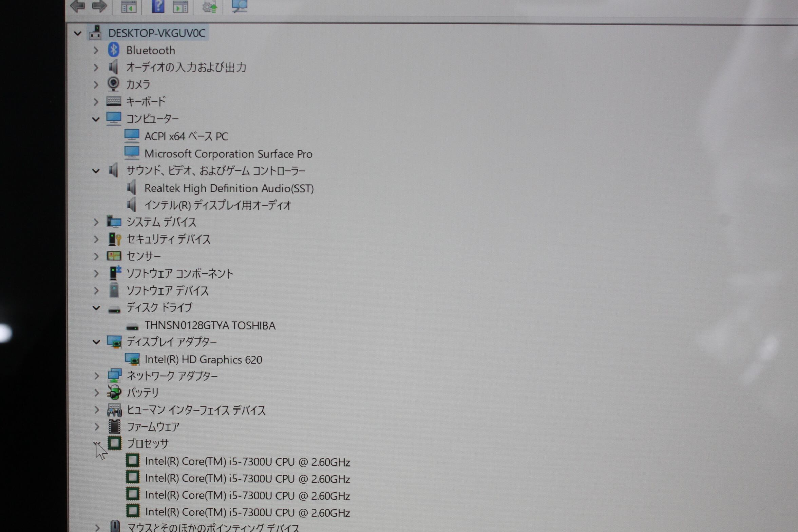Image resolution: width=798 pixels, height=532 pixels.
Task: Collapse the コンピューター node
Action: pos(96,119)
